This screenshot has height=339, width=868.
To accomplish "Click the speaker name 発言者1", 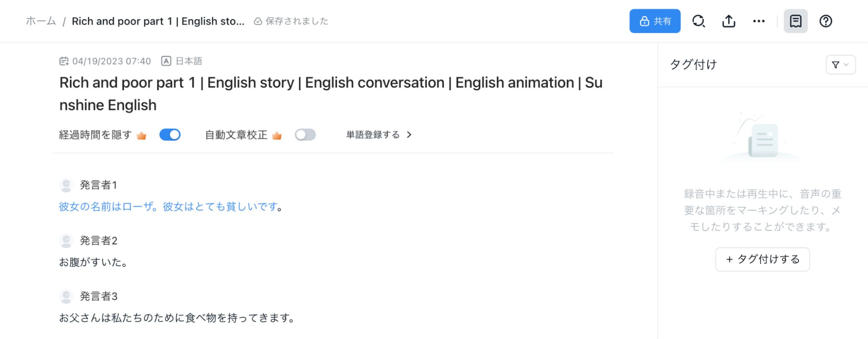I will [x=99, y=185].
